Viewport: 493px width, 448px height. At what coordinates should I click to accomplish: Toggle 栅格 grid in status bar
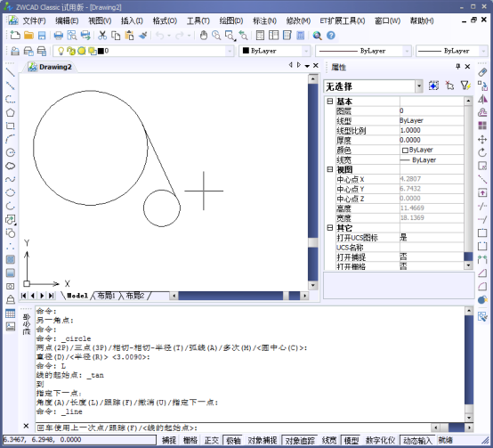(190, 440)
